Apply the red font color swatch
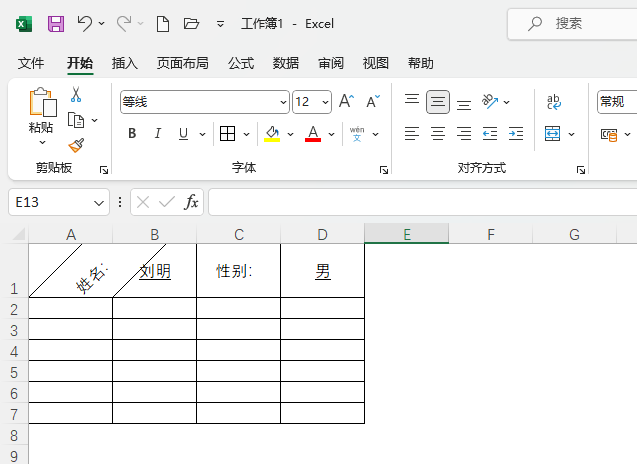The width and height of the screenshot is (637, 464). tap(313, 134)
